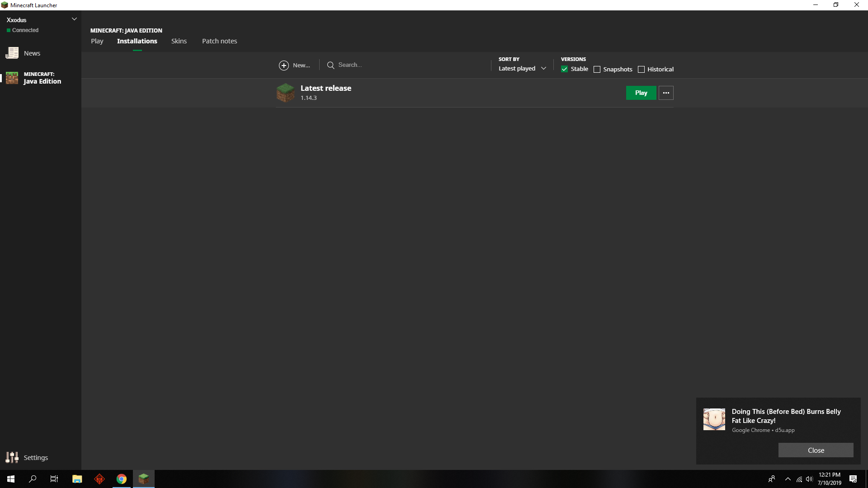Click the MINECRAFT: JAVA EDITION heading

pyautogui.click(x=126, y=31)
